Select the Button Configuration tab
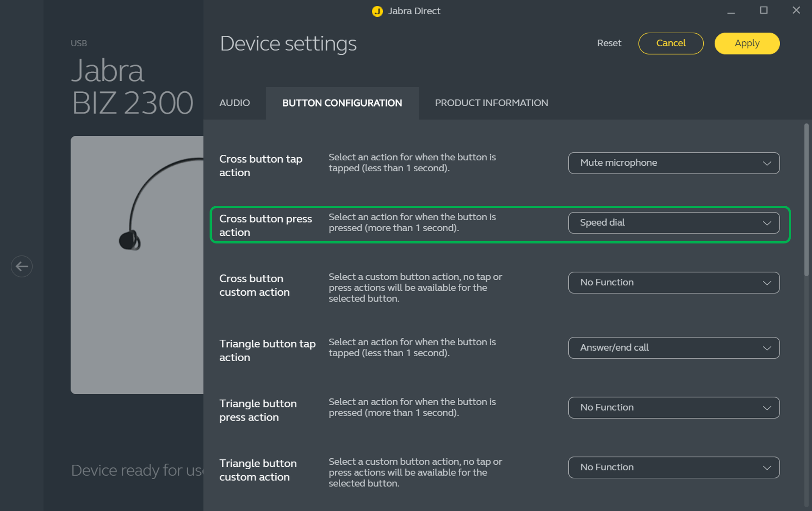The height and width of the screenshot is (511, 812). tap(342, 103)
